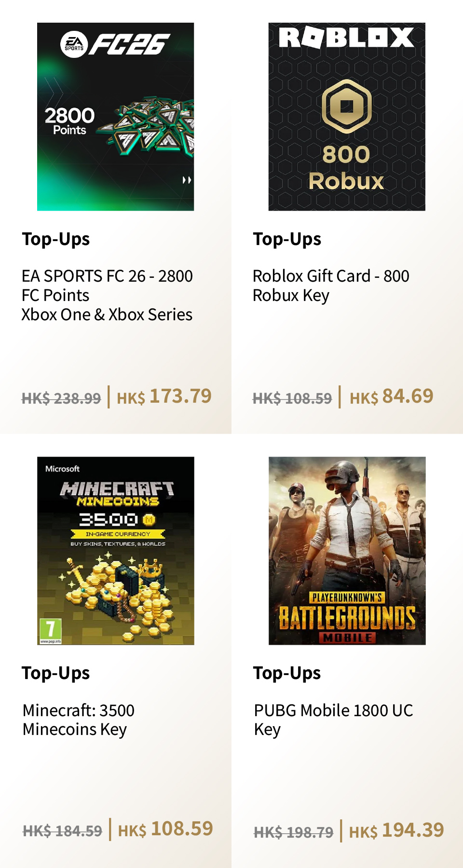Click Top-Ups label above Roblox Gift Card
Screen dimensions: 463x868
(287, 239)
